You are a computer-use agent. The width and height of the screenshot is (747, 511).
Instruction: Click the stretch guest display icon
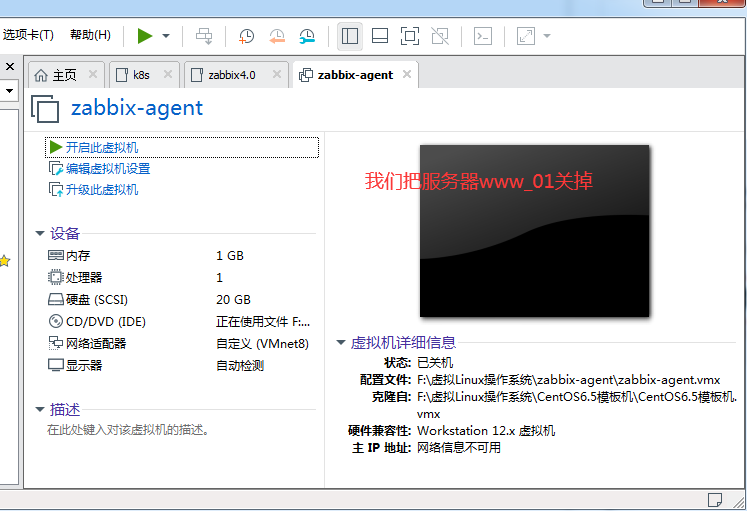tap(526, 36)
